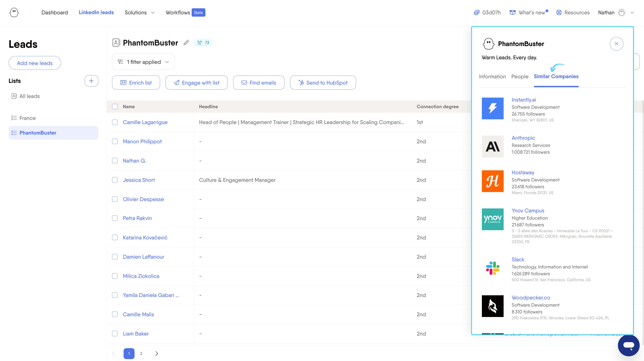
Task: Check the Nathan G. row checkbox
Action: tap(115, 161)
